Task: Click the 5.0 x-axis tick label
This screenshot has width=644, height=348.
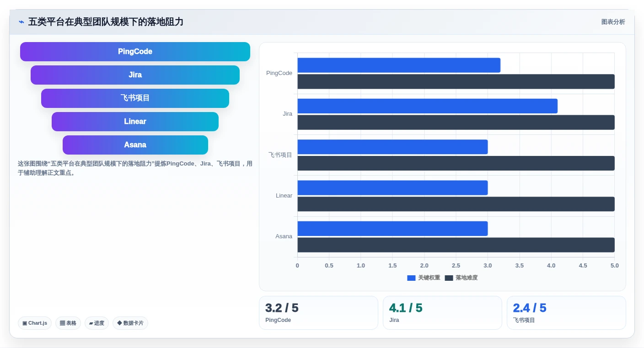Action: 614,266
